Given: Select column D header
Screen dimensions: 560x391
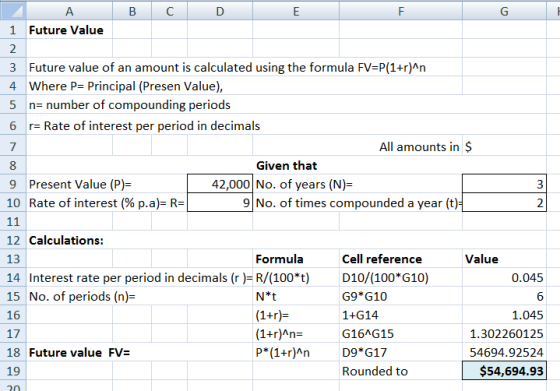Looking at the screenshot, I should coord(220,11).
